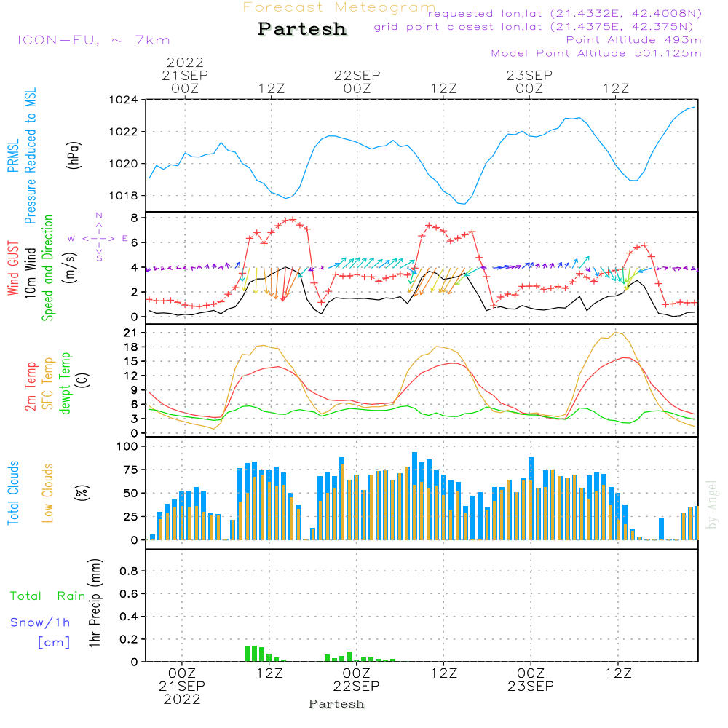Click the '2m Temp' red label

[x=30, y=387]
